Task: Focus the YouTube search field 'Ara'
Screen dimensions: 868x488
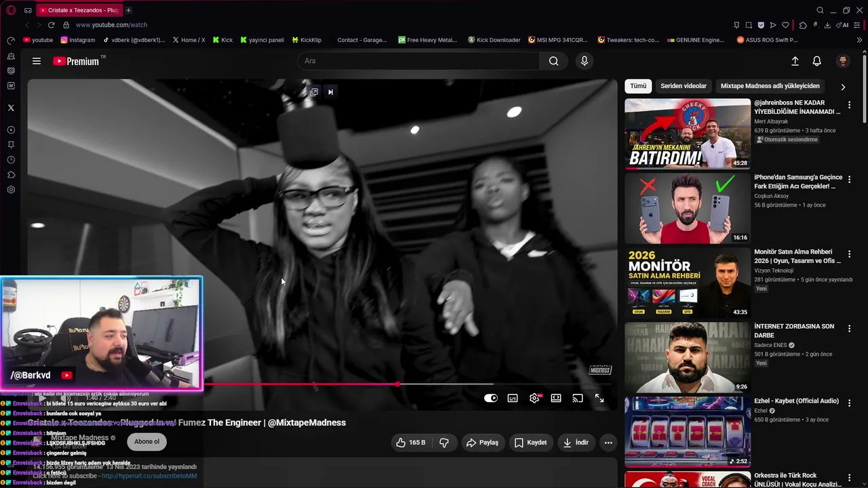Action: tap(418, 61)
